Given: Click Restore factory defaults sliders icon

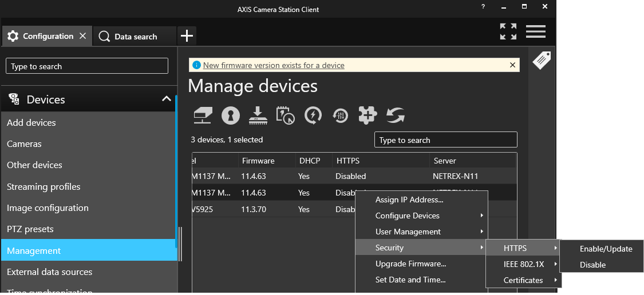Looking at the screenshot, I should (341, 116).
